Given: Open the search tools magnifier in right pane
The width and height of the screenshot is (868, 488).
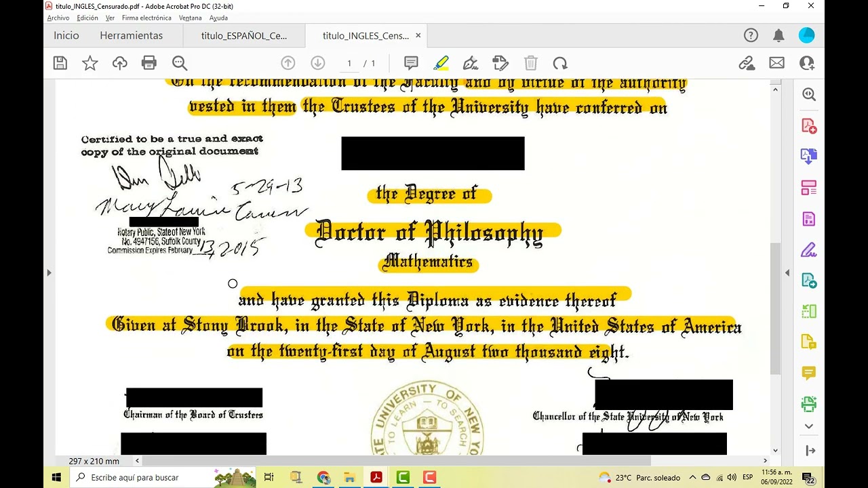Looking at the screenshot, I should (809, 95).
